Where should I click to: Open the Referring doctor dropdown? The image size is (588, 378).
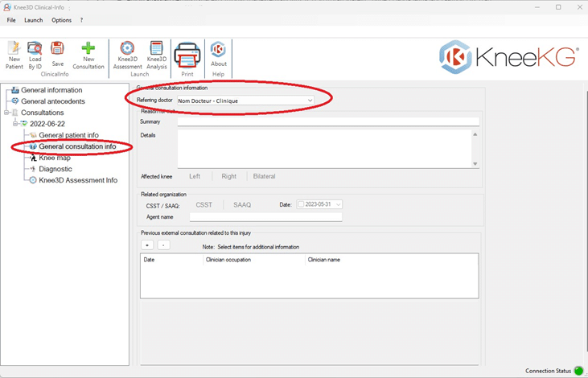[x=310, y=101]
